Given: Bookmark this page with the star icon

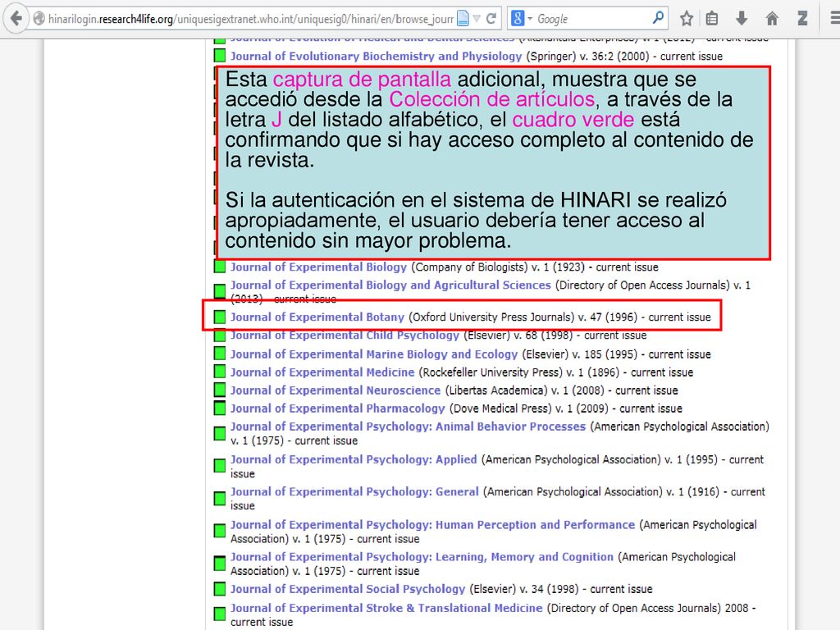Looking at the screenshot, I should point(687,19).
